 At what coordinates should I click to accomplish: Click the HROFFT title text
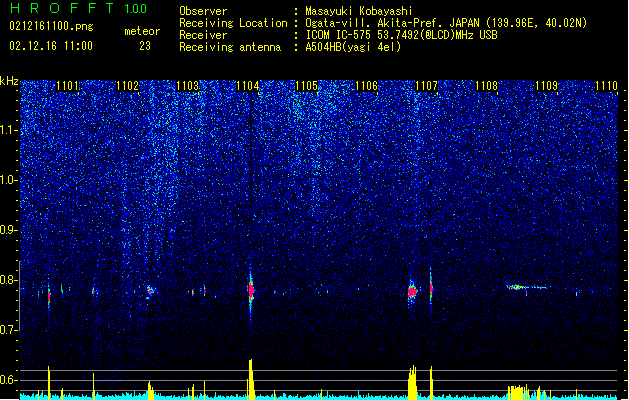click(62, 8)
